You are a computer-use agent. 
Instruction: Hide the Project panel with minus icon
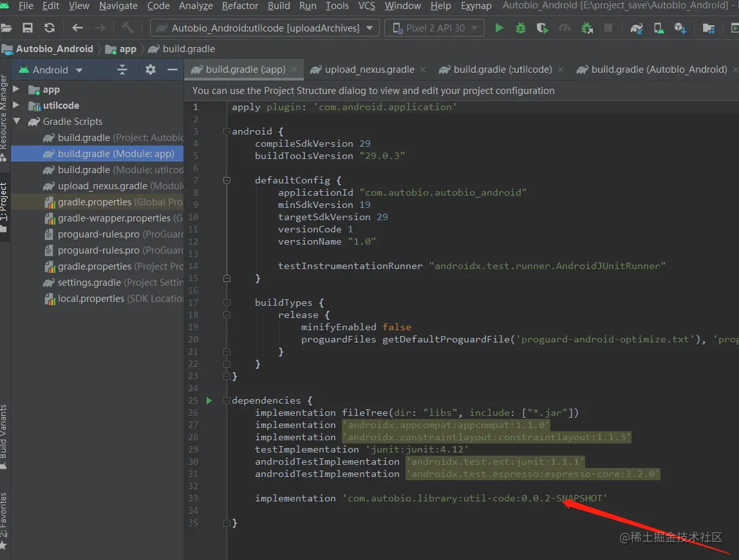coord(173,70)
